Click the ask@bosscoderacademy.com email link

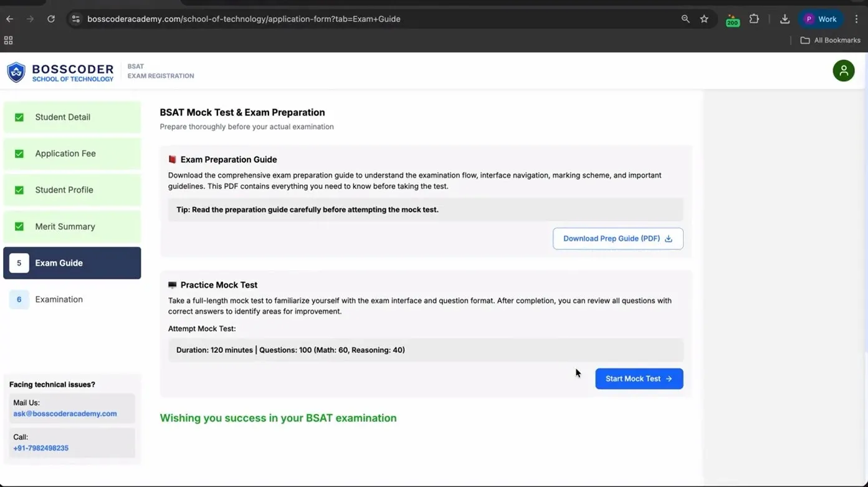tap(65, 413)
